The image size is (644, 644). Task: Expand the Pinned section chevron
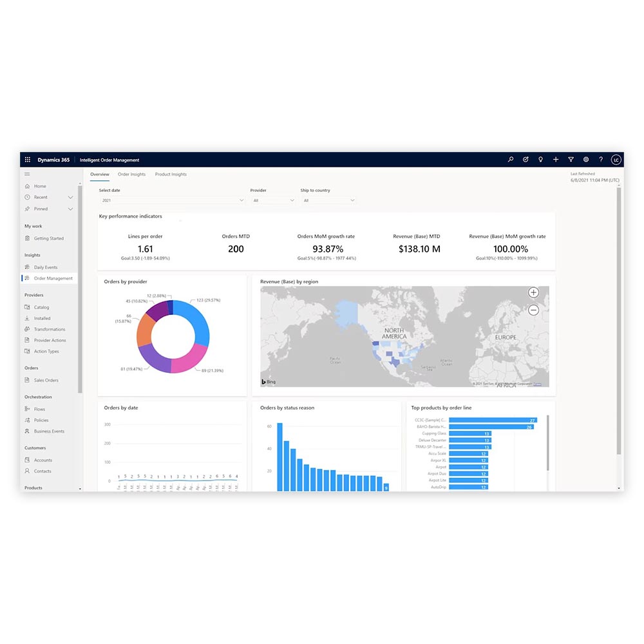click(x=70, y=209)
